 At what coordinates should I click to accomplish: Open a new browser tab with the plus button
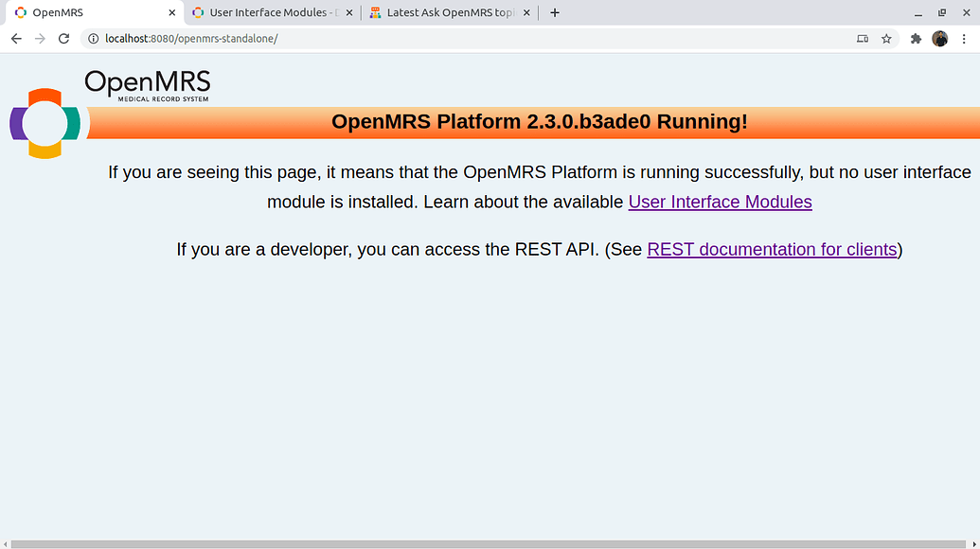coord(554,12)
